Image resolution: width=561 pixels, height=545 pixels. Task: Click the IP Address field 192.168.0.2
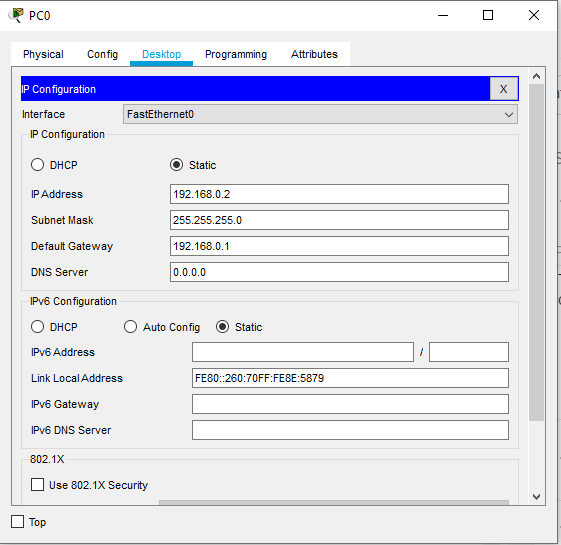[339, 194]
